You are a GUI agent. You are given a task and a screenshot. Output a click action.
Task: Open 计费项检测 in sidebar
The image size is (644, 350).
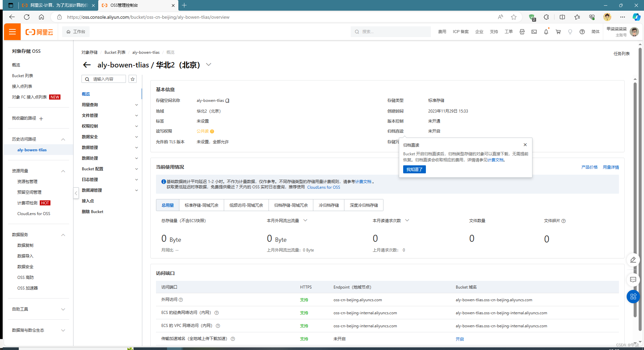click(x=27, y=203)
